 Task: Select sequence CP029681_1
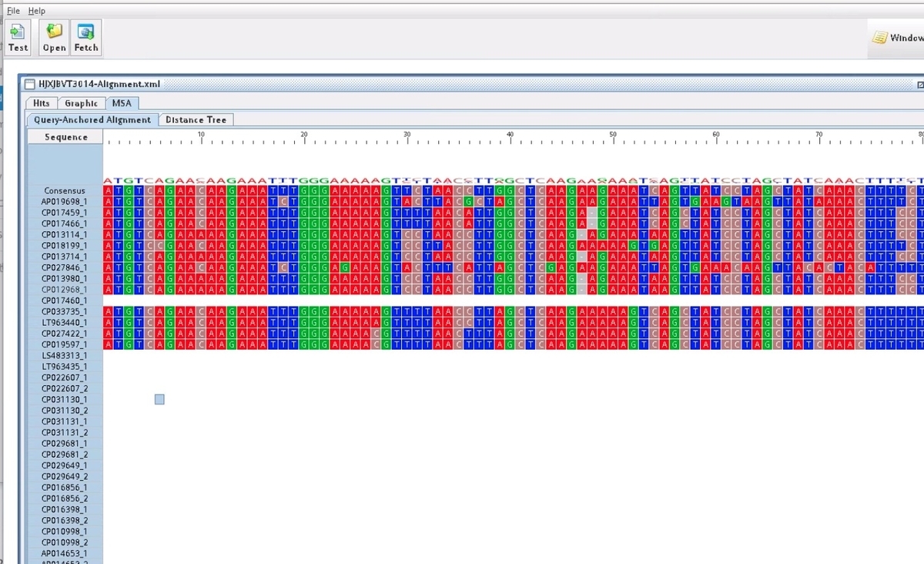pos(65,443)
